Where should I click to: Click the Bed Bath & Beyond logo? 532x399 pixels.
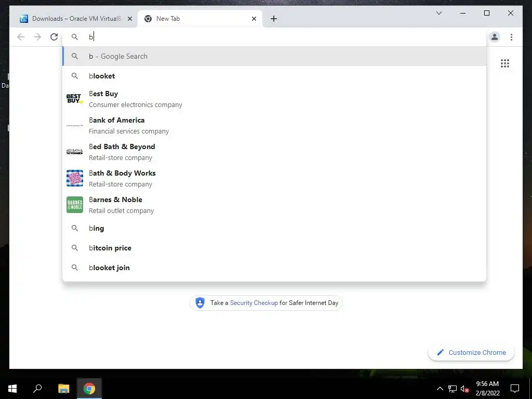[x=75, y=152]
